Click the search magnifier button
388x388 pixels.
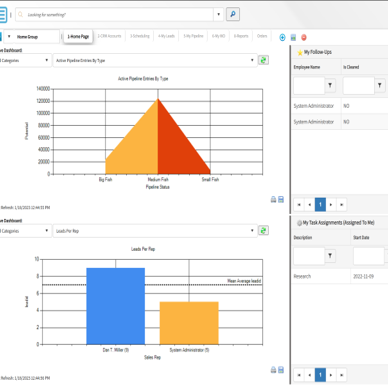click(x=233, y=14)
